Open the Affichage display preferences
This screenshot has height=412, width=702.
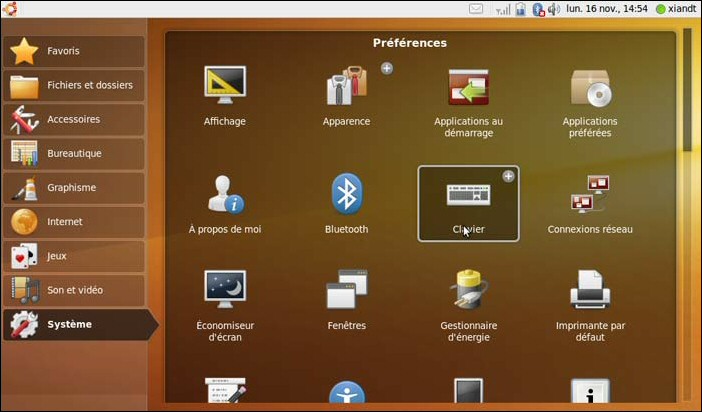coord(225,96)
